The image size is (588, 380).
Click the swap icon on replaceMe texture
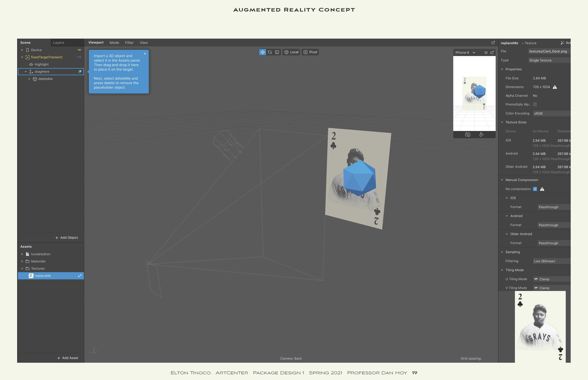click(80, 276)
